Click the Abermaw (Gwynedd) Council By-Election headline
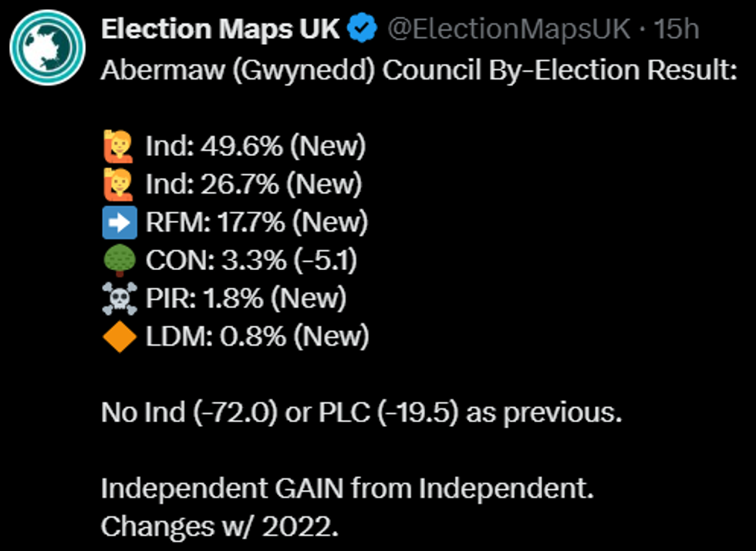 419,70
